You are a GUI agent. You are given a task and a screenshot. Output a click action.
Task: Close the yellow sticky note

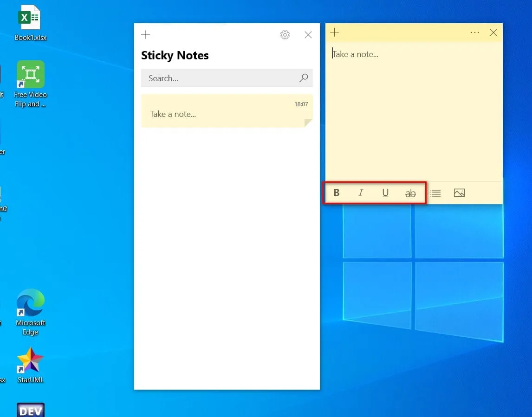[493, 32]
